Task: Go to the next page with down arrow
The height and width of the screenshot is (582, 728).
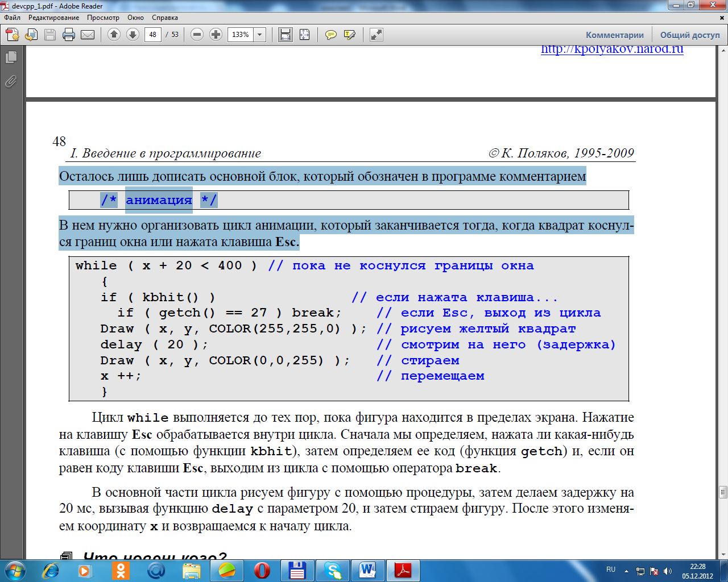Action: point(133,35)
